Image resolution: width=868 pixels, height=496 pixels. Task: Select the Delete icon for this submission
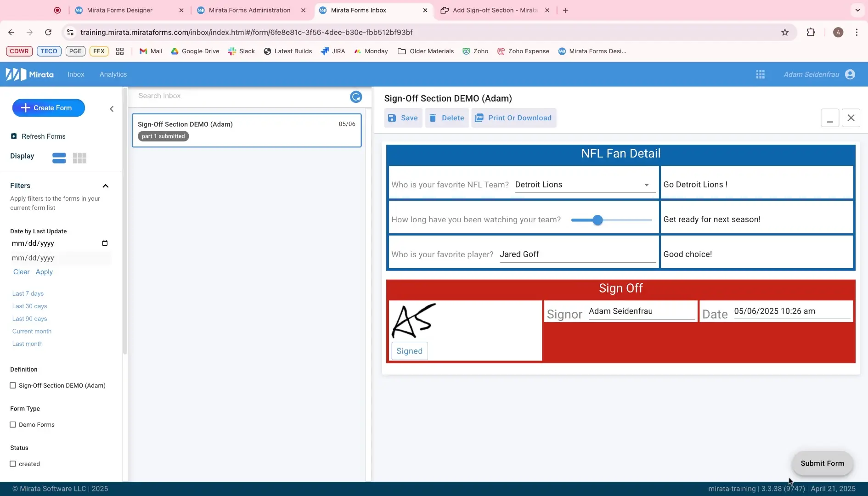click(x=432, y=118)
